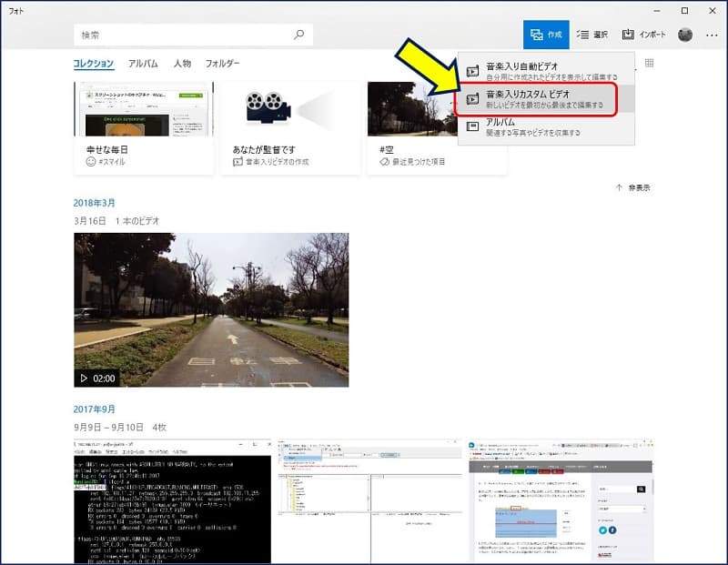Go to the フォルダー tab
Image resolution: width=728 pixels, height=565 pixels.
pos(223,64)
